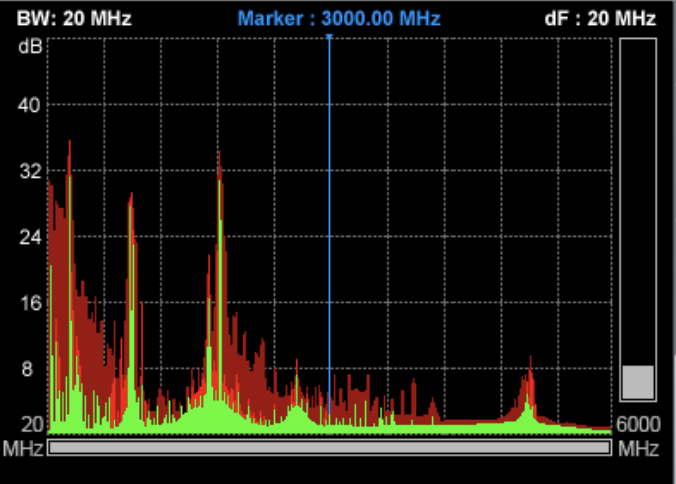676x484 pixels.
Task: Click the 40 dB axis label
Action: [29, 105]
